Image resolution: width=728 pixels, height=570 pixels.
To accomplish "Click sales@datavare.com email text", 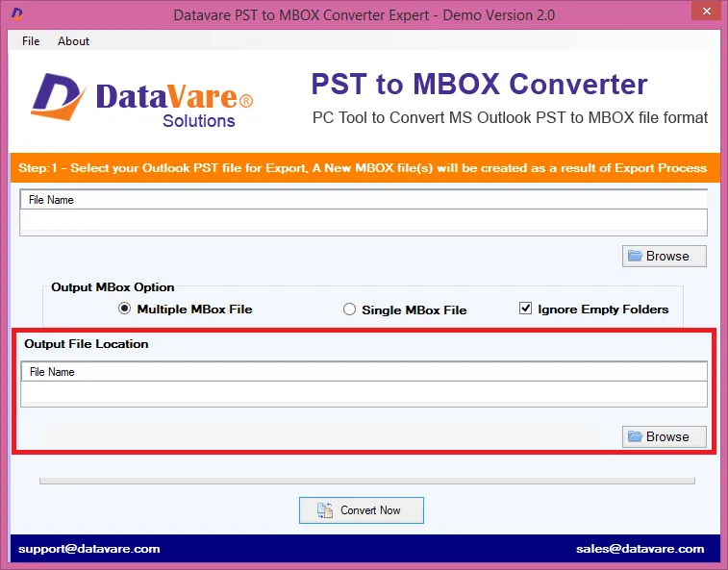I will point(640,549).
